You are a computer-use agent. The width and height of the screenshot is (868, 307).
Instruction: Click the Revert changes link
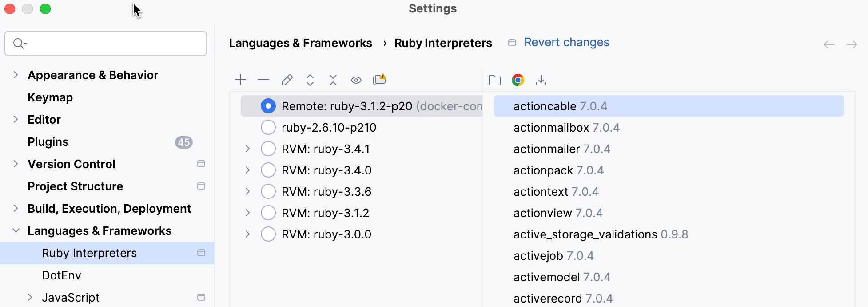[x=566, y=42]
